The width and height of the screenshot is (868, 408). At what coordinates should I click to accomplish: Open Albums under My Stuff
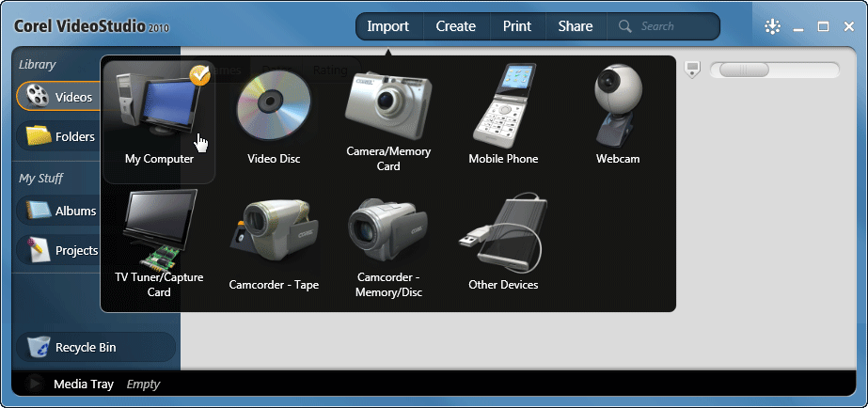point(58,211)
